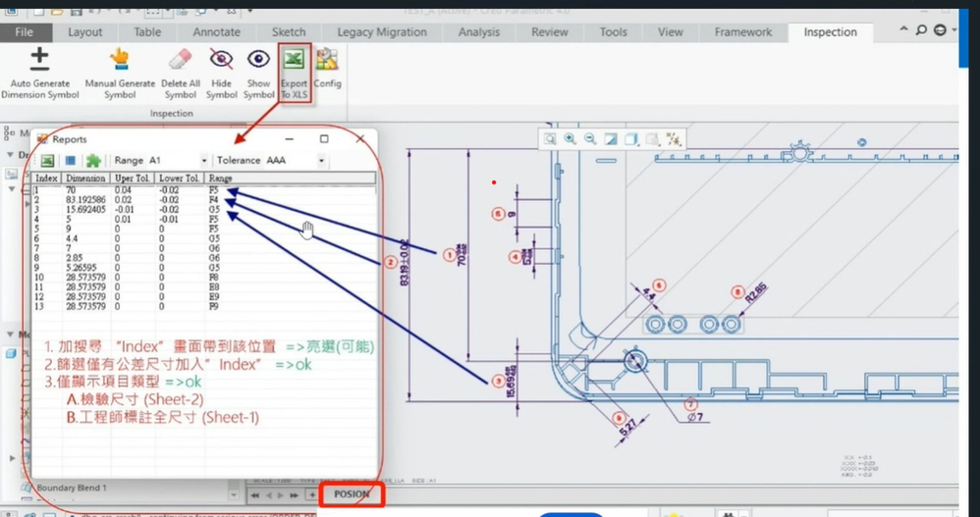Click the Index column header
Viewport: 980px width, 517px height.
point(47,179)
